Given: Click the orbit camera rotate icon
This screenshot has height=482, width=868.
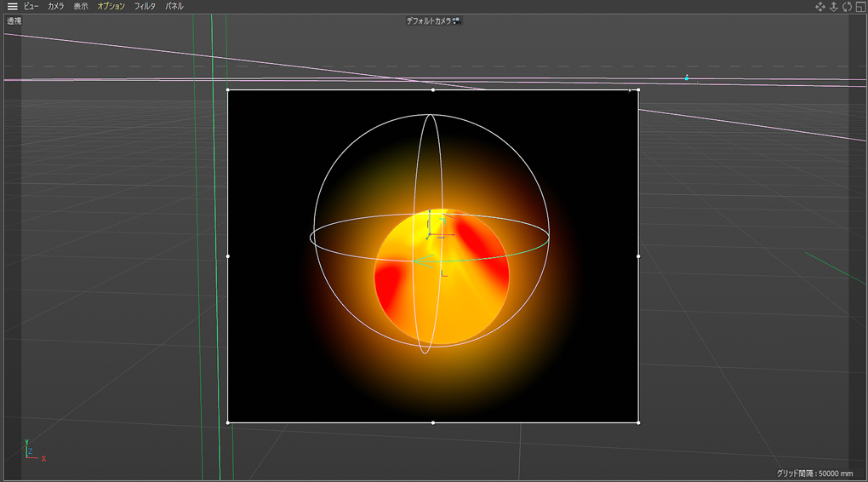Looking at the screenshot, I should click(x=847, y=7).
